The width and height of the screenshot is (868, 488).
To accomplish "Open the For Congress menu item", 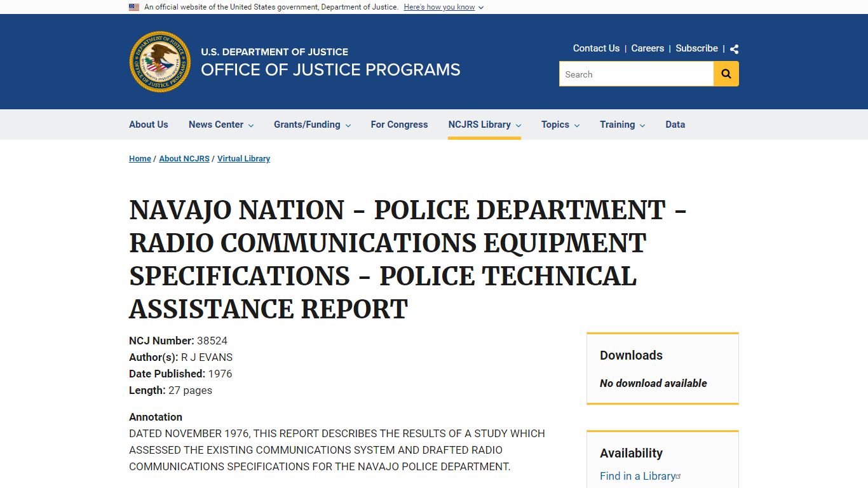I will 399,125.
